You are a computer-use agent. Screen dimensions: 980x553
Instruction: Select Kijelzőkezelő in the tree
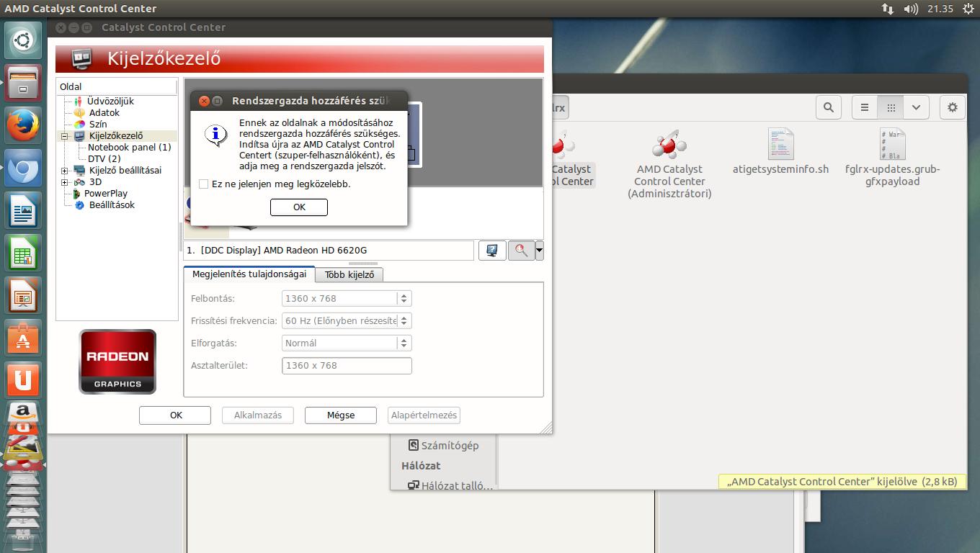[116, 135]
